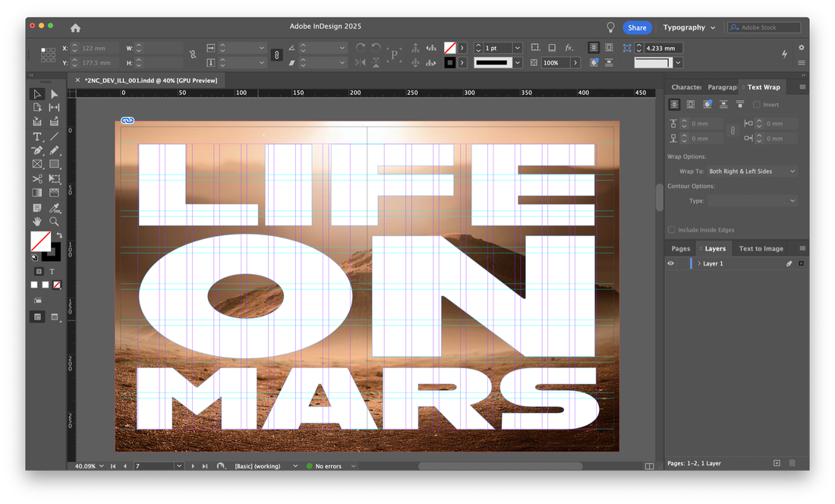Click the Home icon
Image resolution: width=835 pixels, height=504 pixels.
[x=76, y=27]
